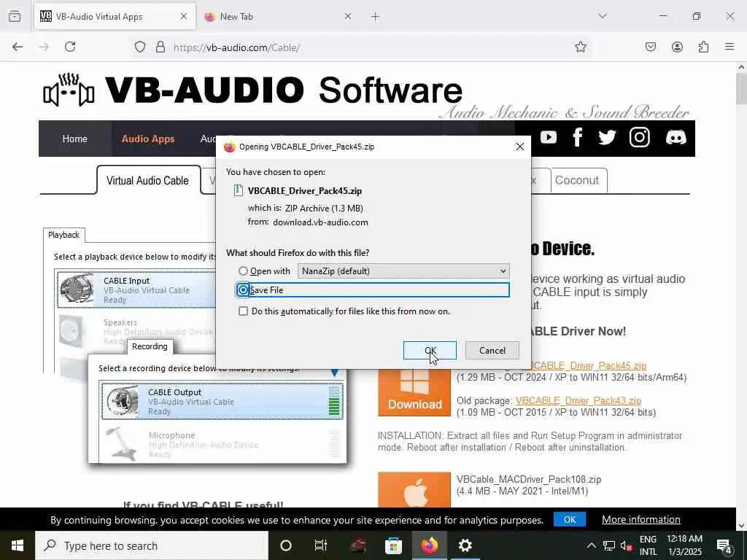The width and height of the screenshot is (747, 560).
Task: Open Task View on the taskbar
Action: click(x=321, y=545)
